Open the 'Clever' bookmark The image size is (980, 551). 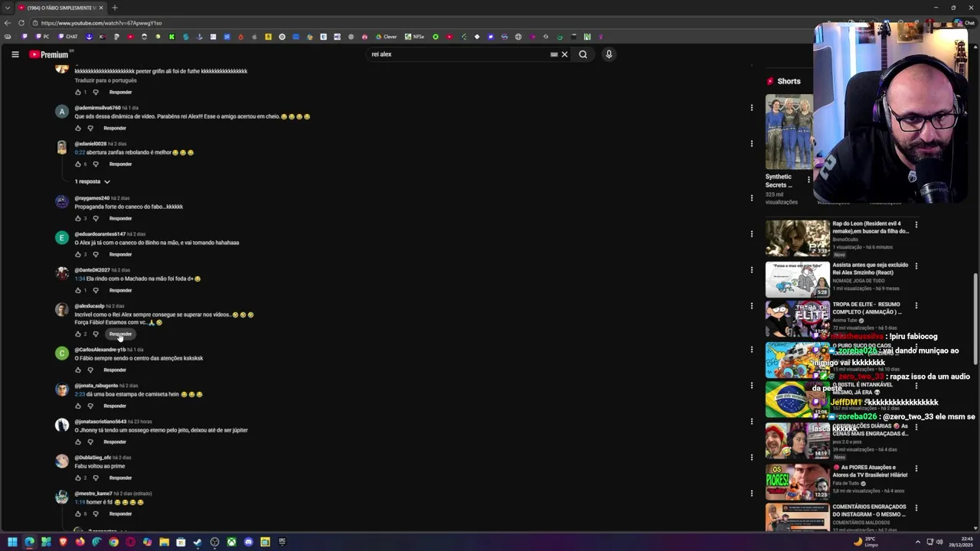[x=386, y=37]
